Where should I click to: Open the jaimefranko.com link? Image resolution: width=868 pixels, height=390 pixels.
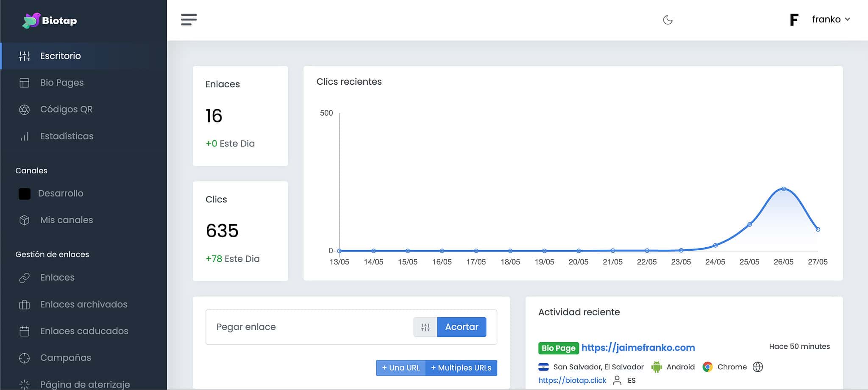tap(638, 348)
